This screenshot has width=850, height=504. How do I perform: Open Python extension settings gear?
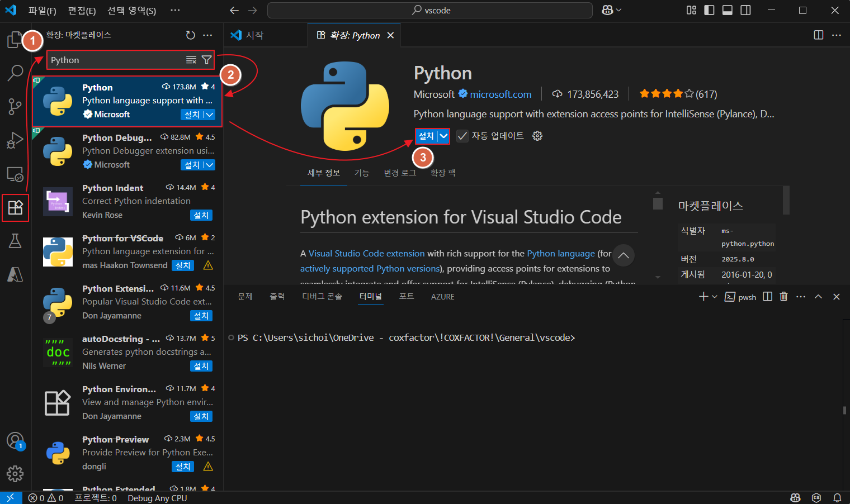(x=537, y=136)
